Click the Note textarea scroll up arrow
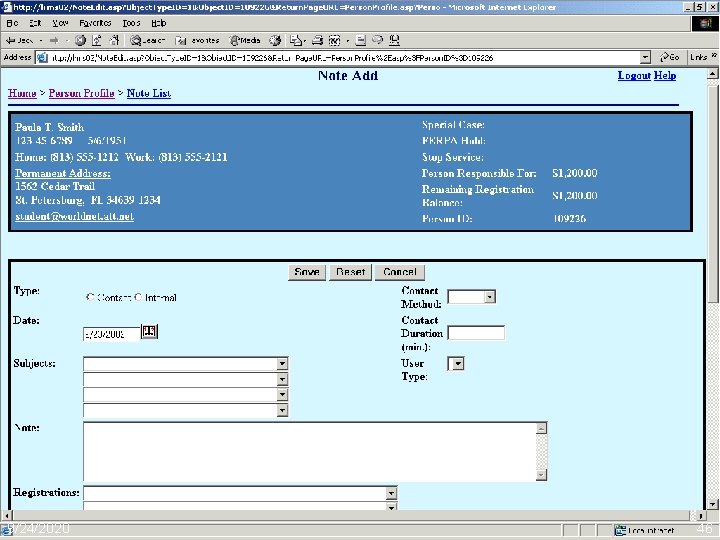 tap(541, 428)
